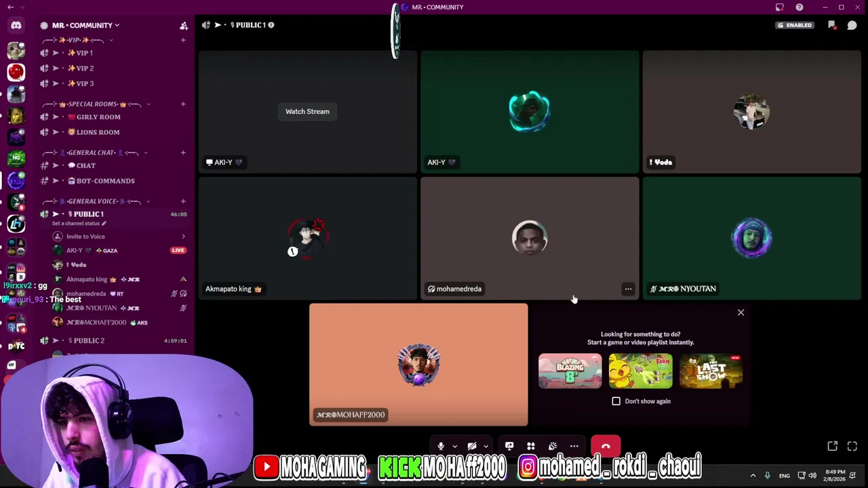Click Watch Stream on AKI-Y's stream
Image resolution: width=868 pixels, height=488 pixels.
(x=307, y=111)
